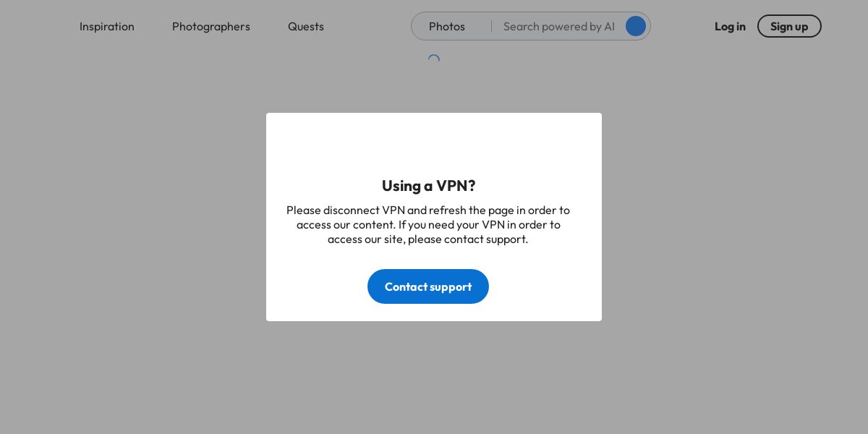868x434 pixels.
Task: Click the divider between Photos and search field
Action: pos(491,26)
